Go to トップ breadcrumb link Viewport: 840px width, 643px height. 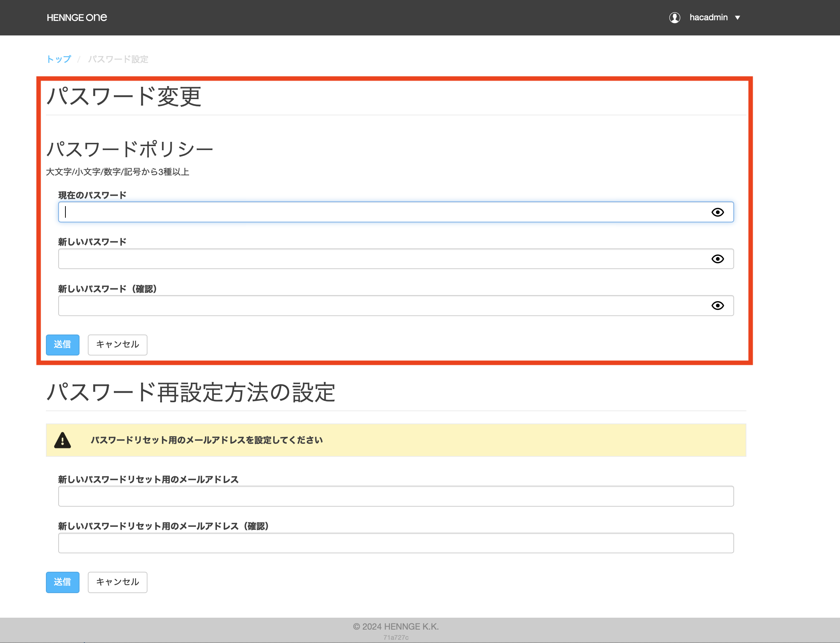(x=59, y=59)
